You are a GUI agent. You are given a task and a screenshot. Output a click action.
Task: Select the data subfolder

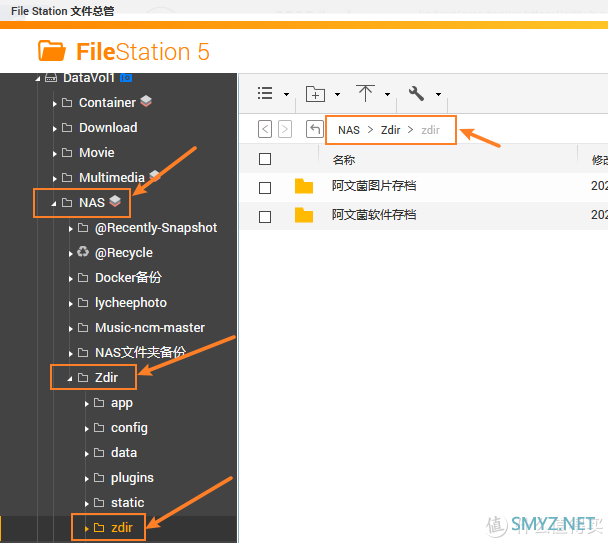coord(124,453)
